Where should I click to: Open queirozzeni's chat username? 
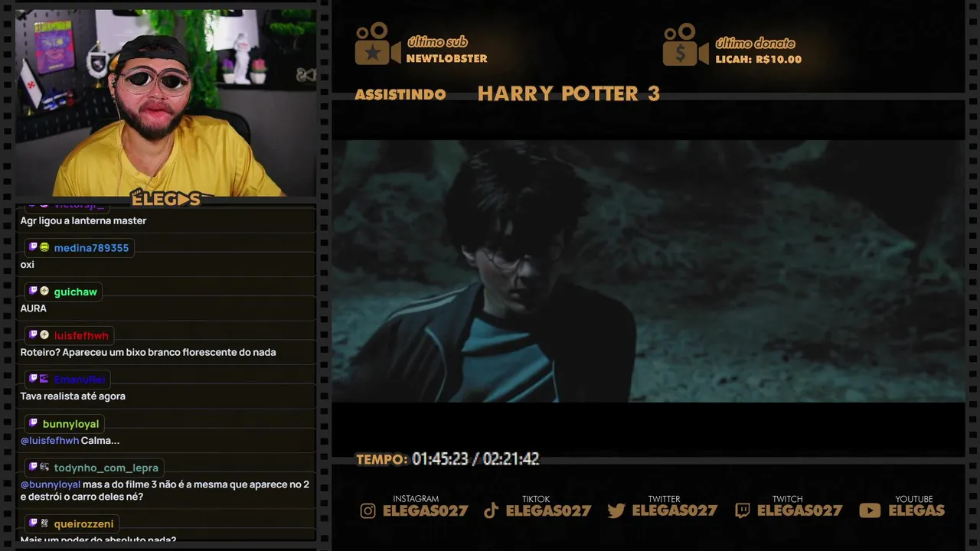click(x=83, y=523)
